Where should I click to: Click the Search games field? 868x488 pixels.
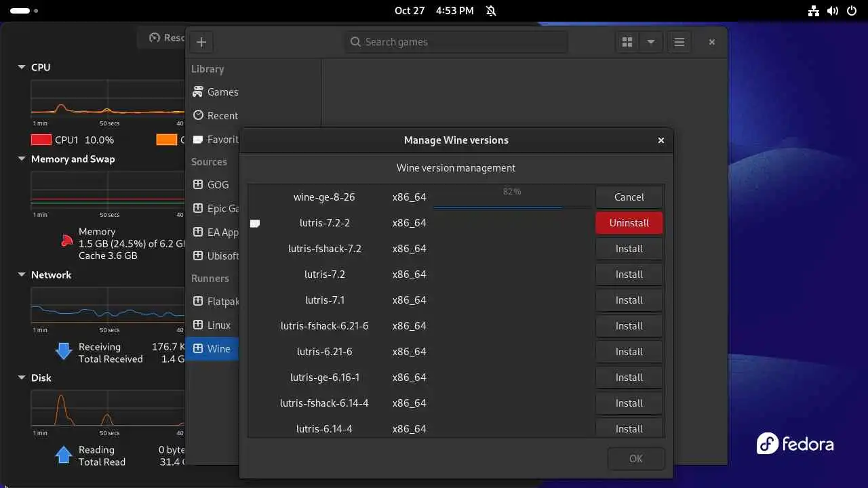(456, 42)
